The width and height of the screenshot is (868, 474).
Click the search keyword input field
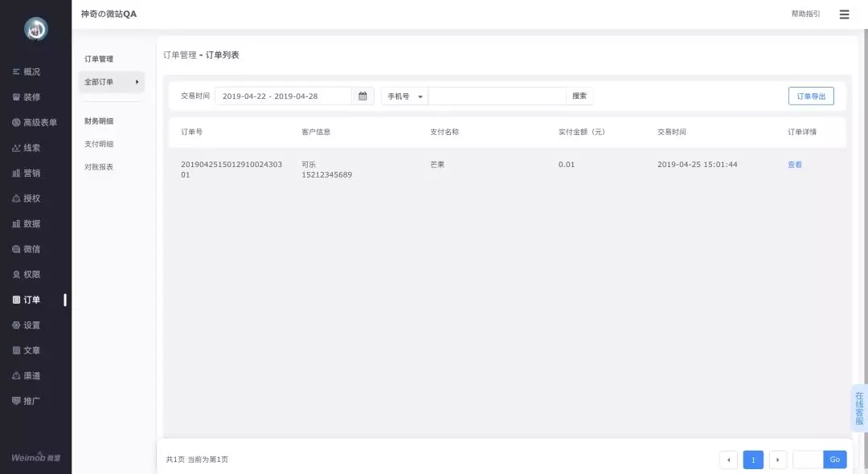point(497,96)
